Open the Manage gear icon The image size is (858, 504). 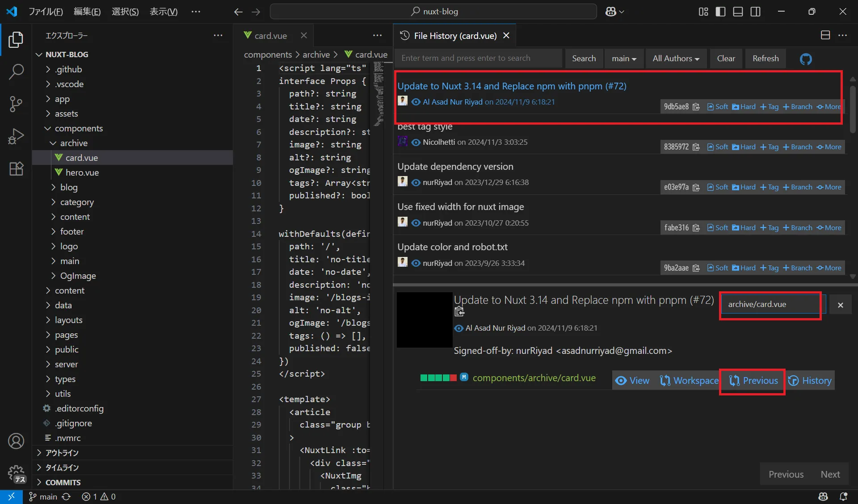(16, 473)
